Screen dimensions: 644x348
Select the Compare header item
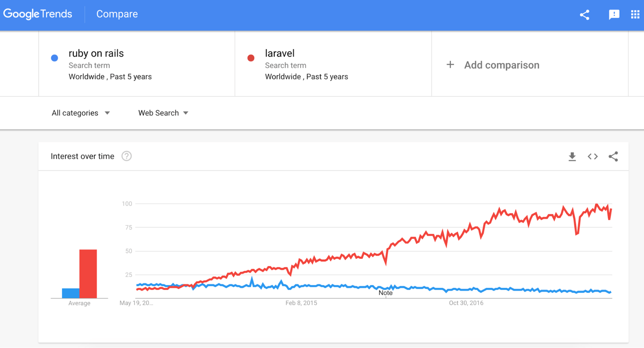(116, 14)
